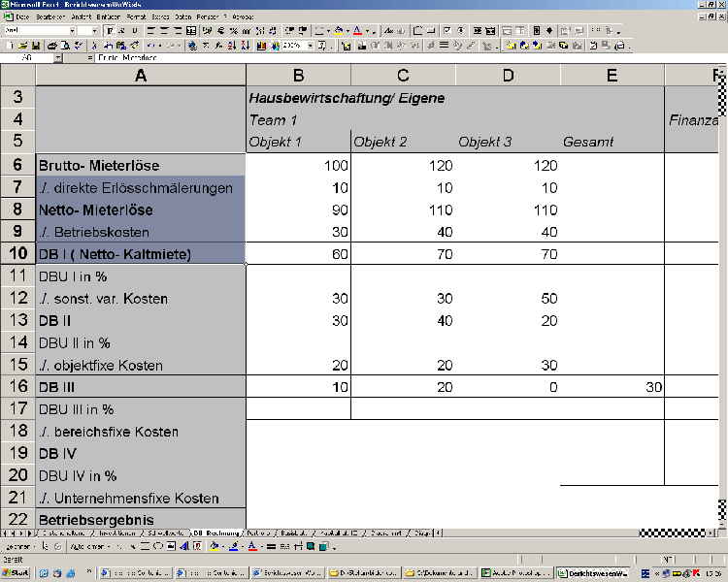The image size is (728, 582).
Task: Open the Name Box dropdown arrow
Action: pos(59,58)
